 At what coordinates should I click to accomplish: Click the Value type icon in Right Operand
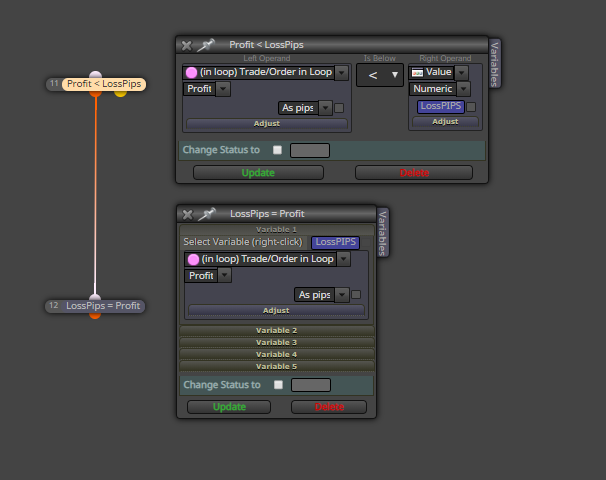pyautogui.click(x=417, y=73)
